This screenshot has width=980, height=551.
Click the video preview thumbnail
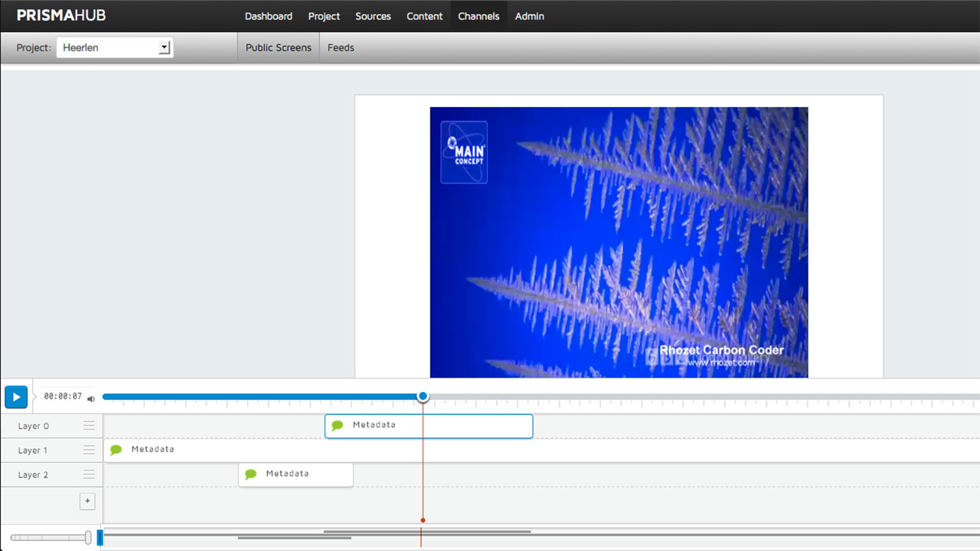click(619, 242)
